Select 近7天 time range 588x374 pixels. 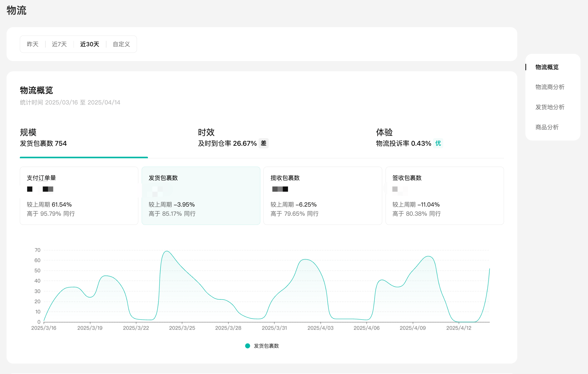[x=59, y=44]
